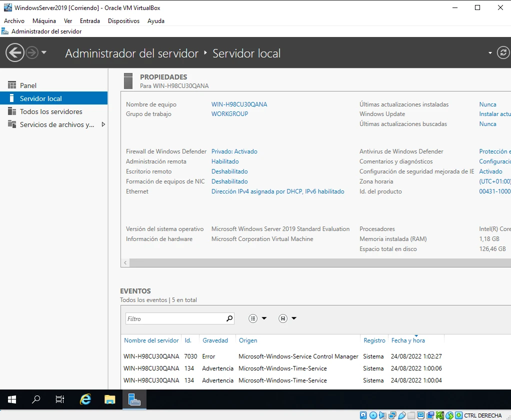The height and width of the screenshot is (420, 511).
Task: Click Deshabilitado for Formación de equipos de NIC
Action: tap(229, 181)
